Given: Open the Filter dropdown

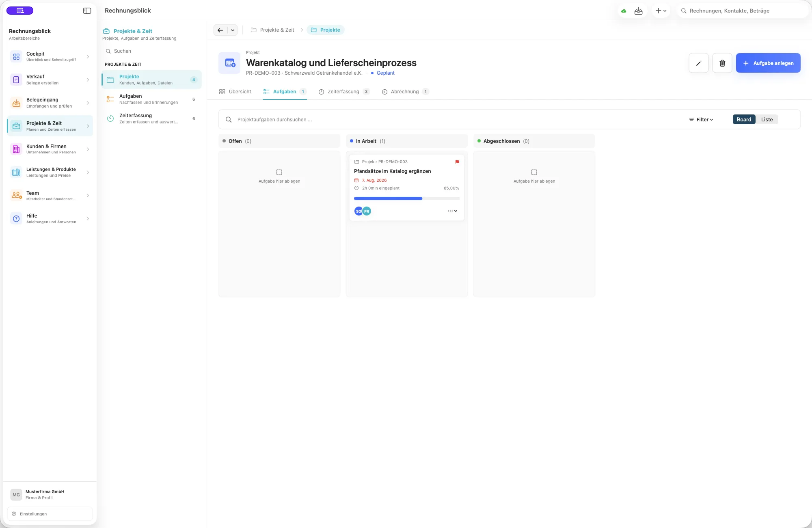Looking at the screenshot, I should coord(701,120).
